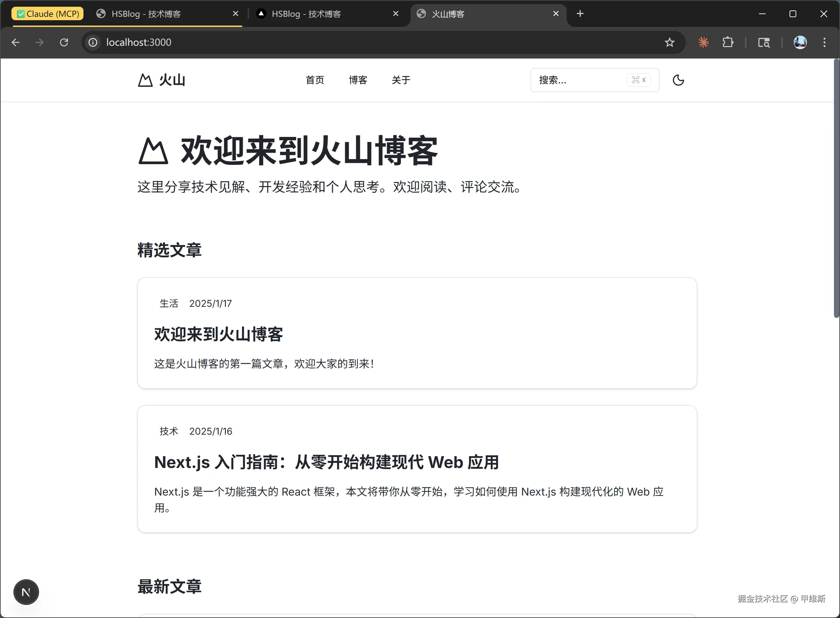Open the Chrome profile avatar
This screenshot has height=618, width=840.
(x=800, y=42)
